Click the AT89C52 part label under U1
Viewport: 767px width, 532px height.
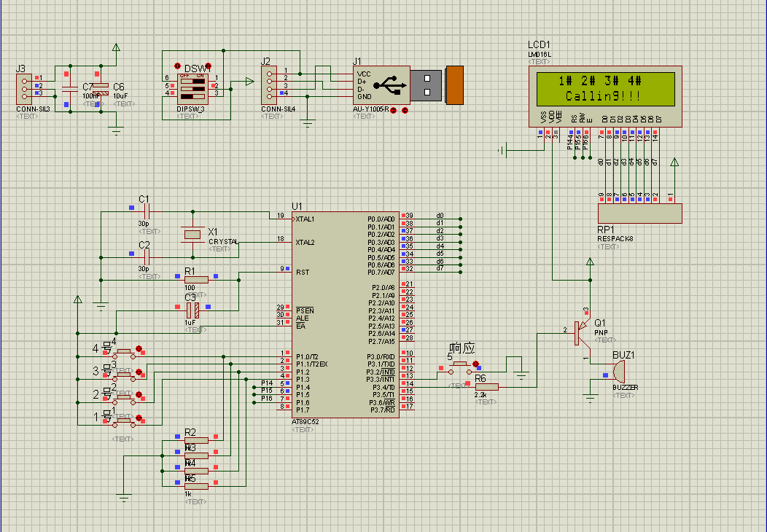pyautogui.click(x=305, y=422)
